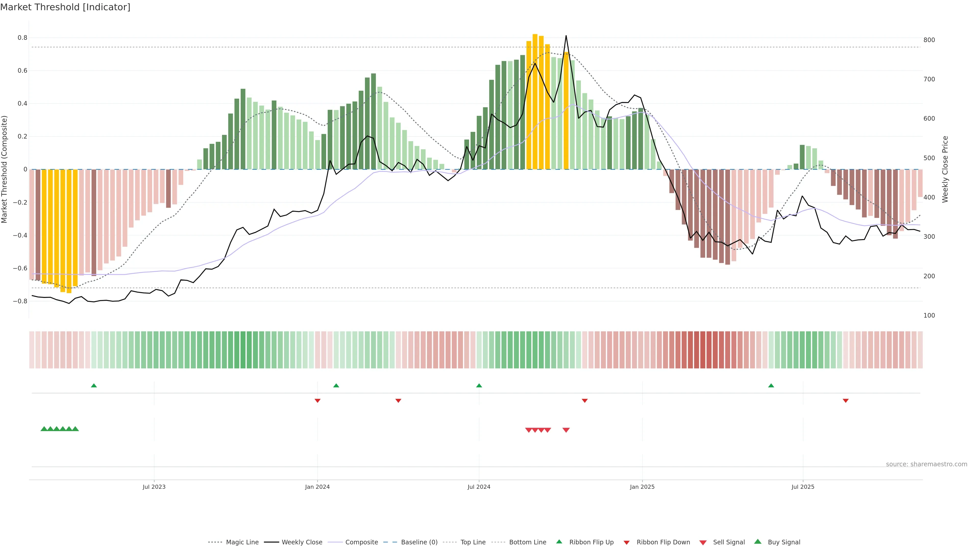This screenshot has width=980, height=551.
Task: Click ribbon flip down marker after Jul 2025
Action: 846,401
